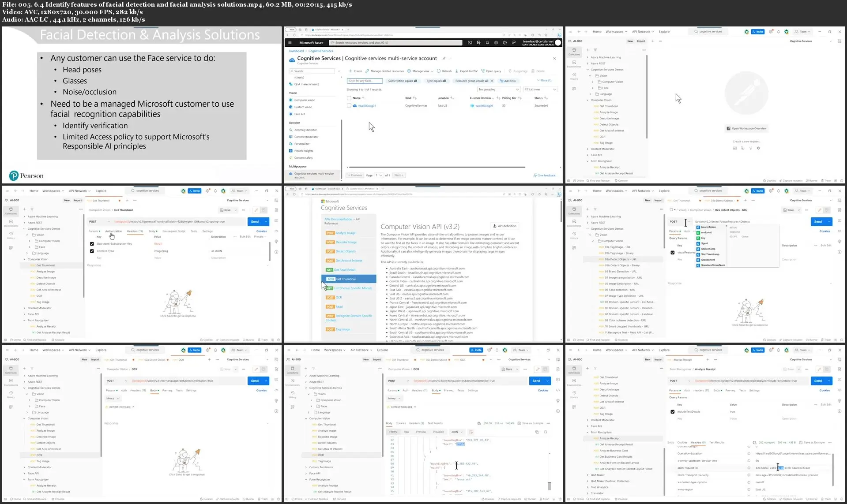
Task: Open the Get Read Result link in API docs
Action: tap(345, 270)
